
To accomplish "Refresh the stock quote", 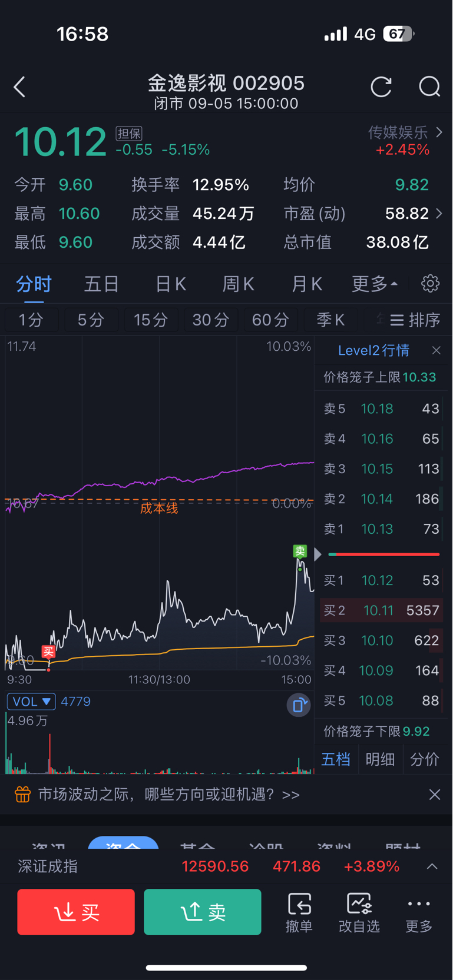I will 381,87.
